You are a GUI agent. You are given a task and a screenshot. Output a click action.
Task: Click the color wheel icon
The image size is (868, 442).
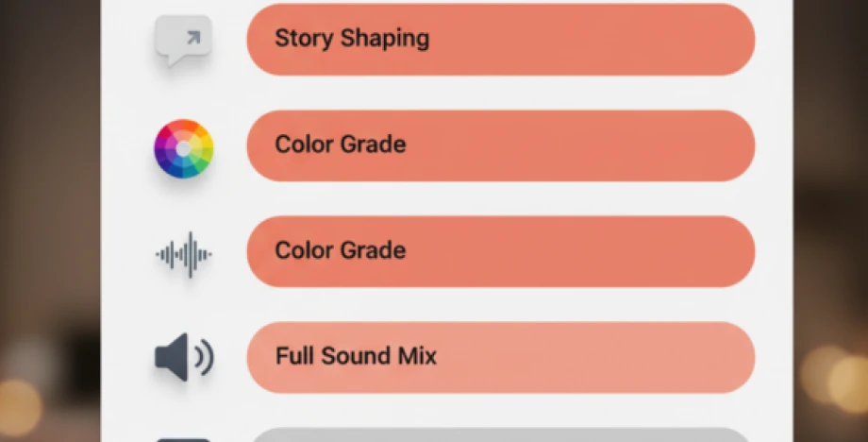184,148
